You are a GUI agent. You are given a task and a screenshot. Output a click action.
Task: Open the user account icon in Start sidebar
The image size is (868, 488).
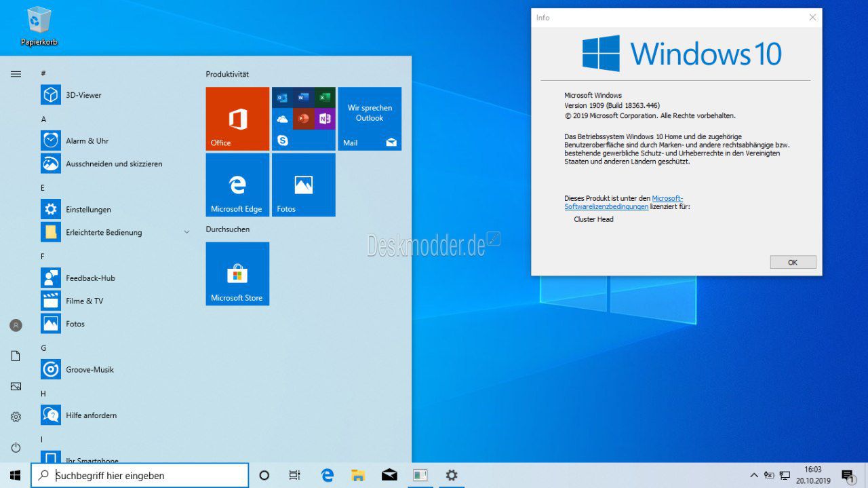pyautogui.click(x=16, y=325)
